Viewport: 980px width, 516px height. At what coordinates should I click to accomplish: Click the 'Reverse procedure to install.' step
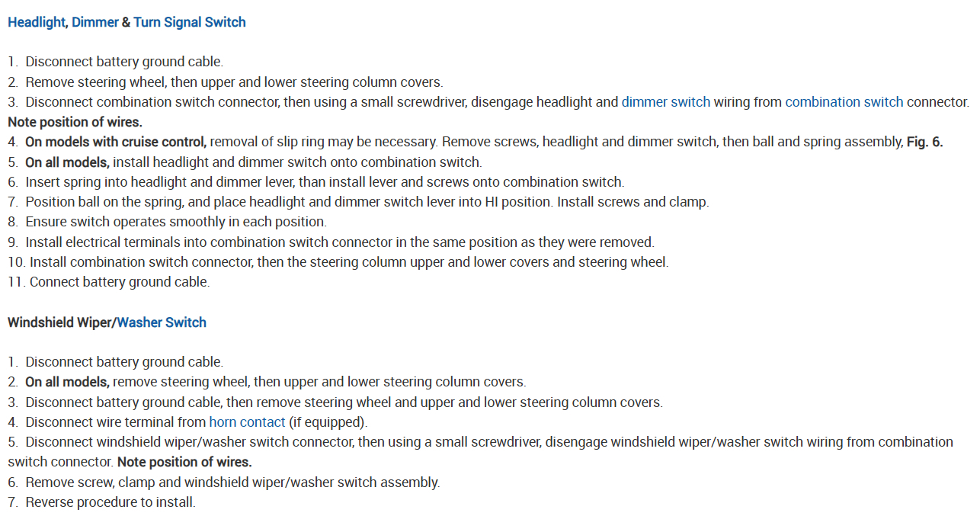110,502
